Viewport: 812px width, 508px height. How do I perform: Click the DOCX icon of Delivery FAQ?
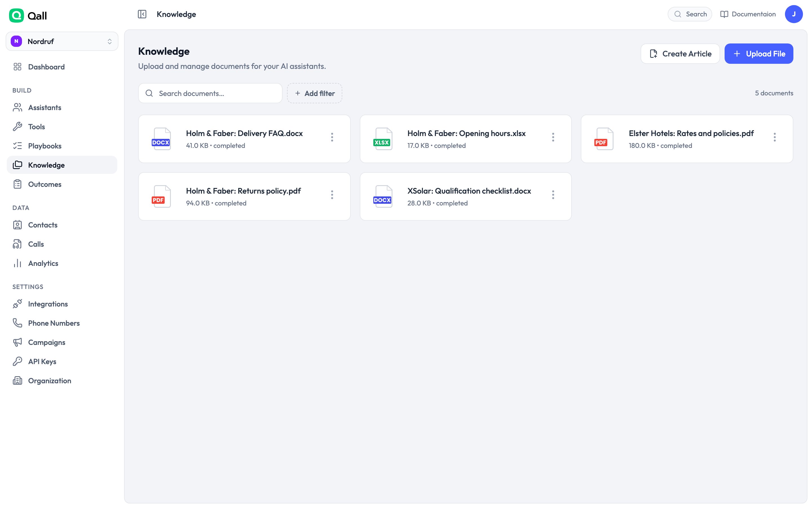(161, 139)
